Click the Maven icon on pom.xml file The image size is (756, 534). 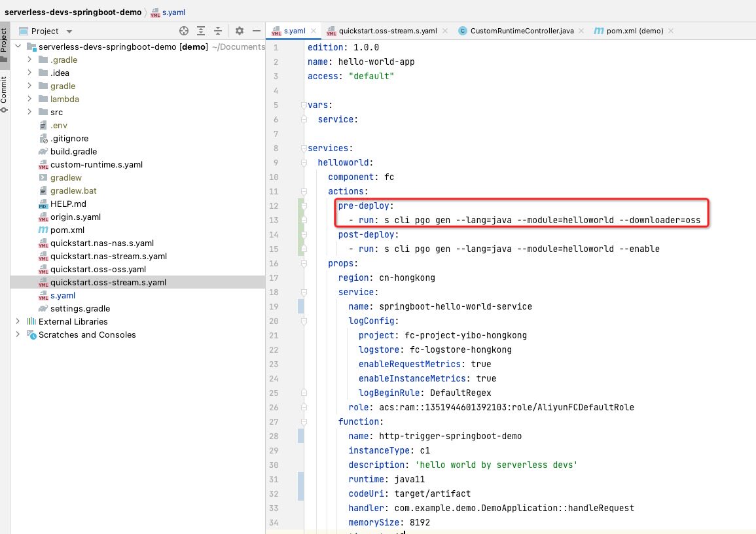43,230
